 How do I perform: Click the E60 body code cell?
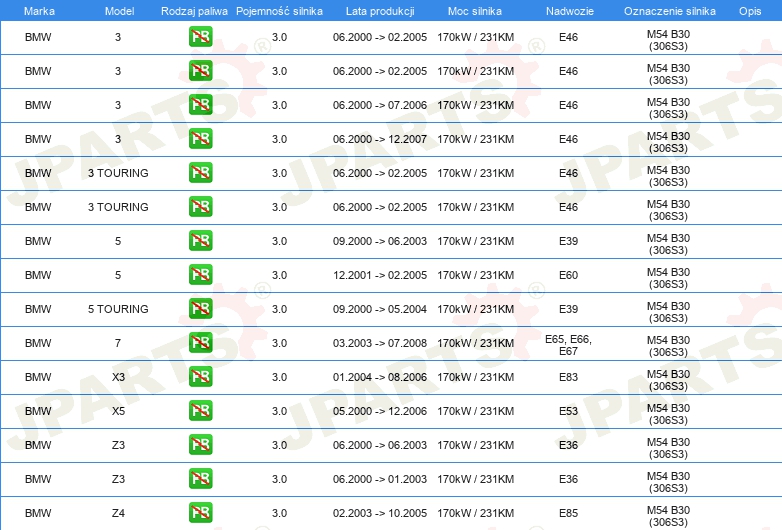click(x=568, y=275)
